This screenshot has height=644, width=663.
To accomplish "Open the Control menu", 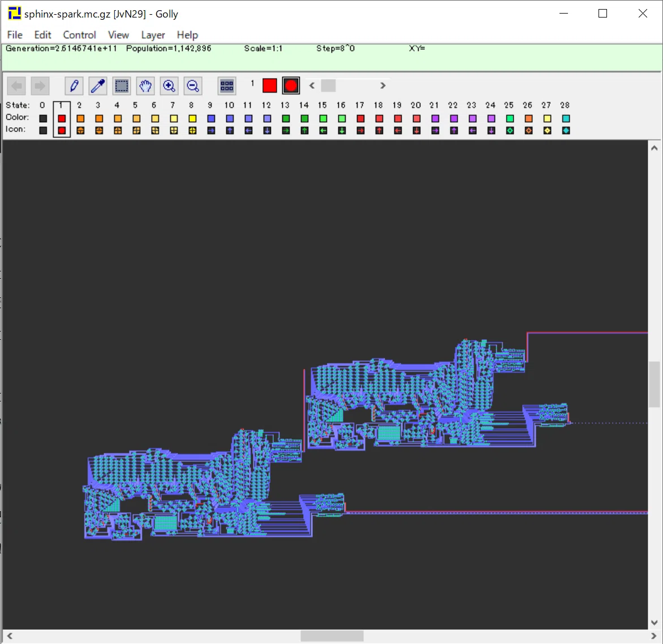I will [79, 34].
